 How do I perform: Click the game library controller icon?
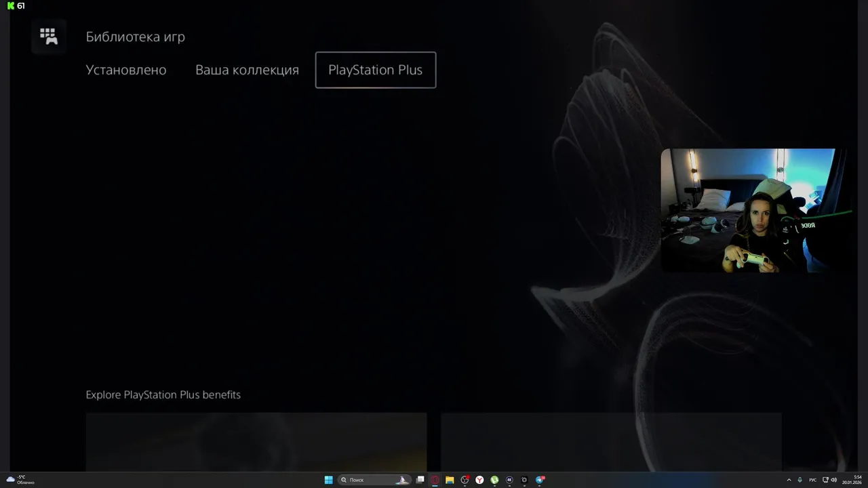pyautogui.click(x=48, y=37)
